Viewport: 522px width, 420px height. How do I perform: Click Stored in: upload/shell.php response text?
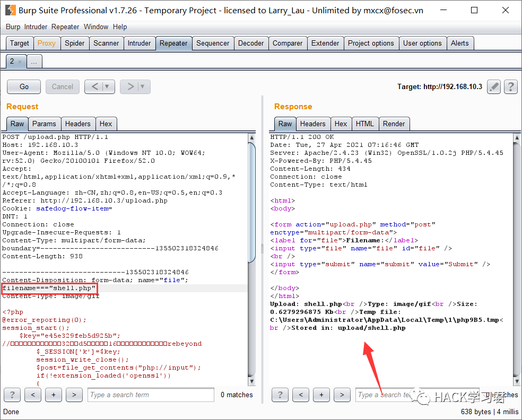pyautogui.click(x=348, y=328)
